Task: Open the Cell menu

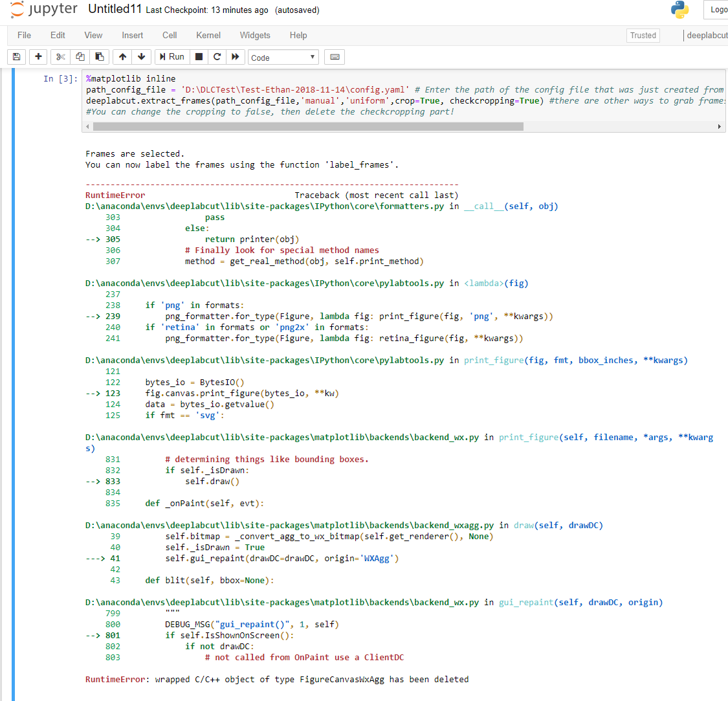Action: [x=170, y=36]
